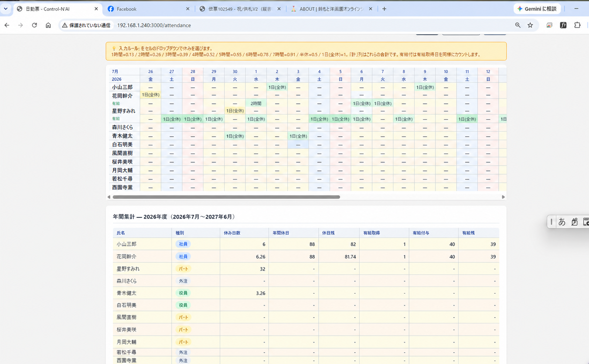Open a new browser tab
Image resolution: width=589 pixels, height=364 pixels.
click(384, 9)
